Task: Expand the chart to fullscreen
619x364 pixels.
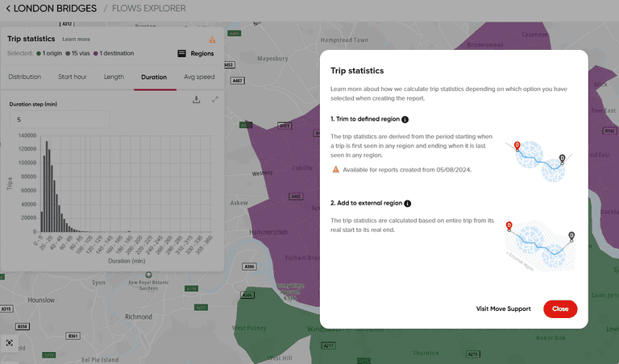Action: click(x=215, y=99)
